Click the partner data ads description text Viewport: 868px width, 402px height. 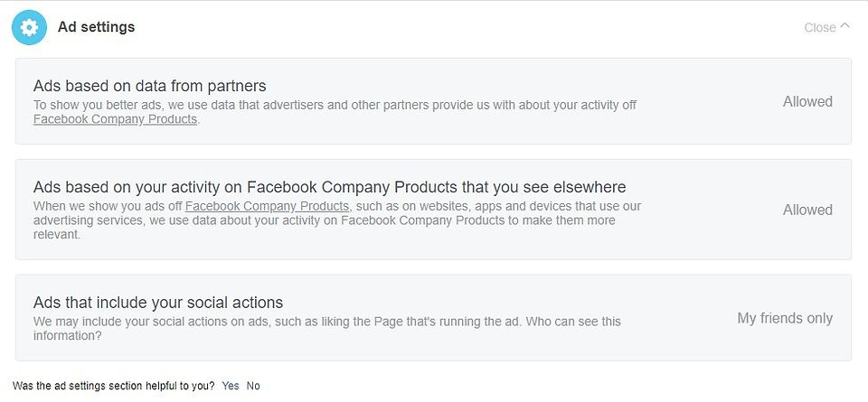(335, 112)
